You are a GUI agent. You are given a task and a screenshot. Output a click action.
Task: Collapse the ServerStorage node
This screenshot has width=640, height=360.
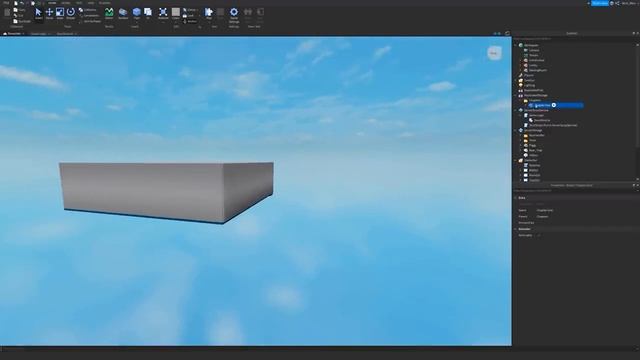pos(516,130)
